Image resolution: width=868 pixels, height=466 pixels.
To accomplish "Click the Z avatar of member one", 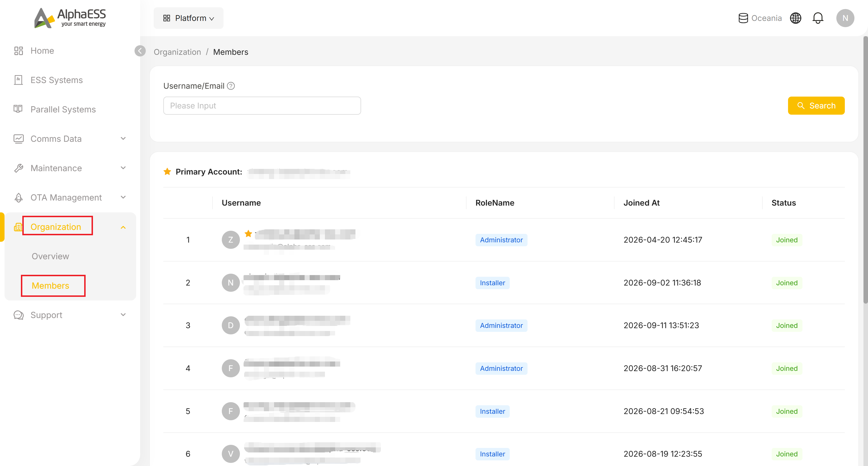I will [x=231, y=240].
